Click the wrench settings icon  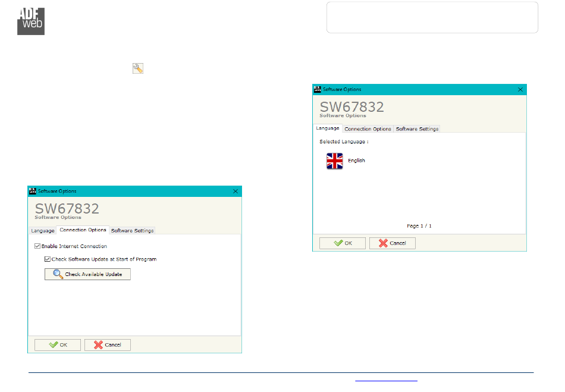click(x=137, y=68)
